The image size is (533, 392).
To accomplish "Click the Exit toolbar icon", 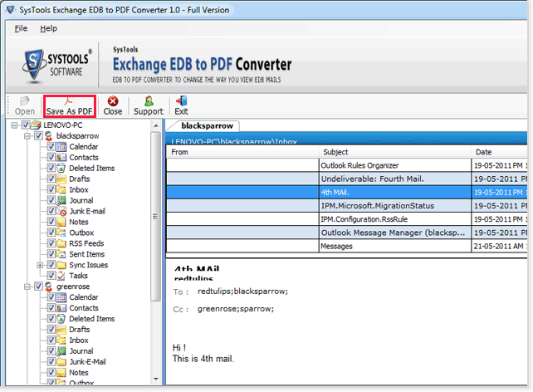I will (x=181, y=101).
